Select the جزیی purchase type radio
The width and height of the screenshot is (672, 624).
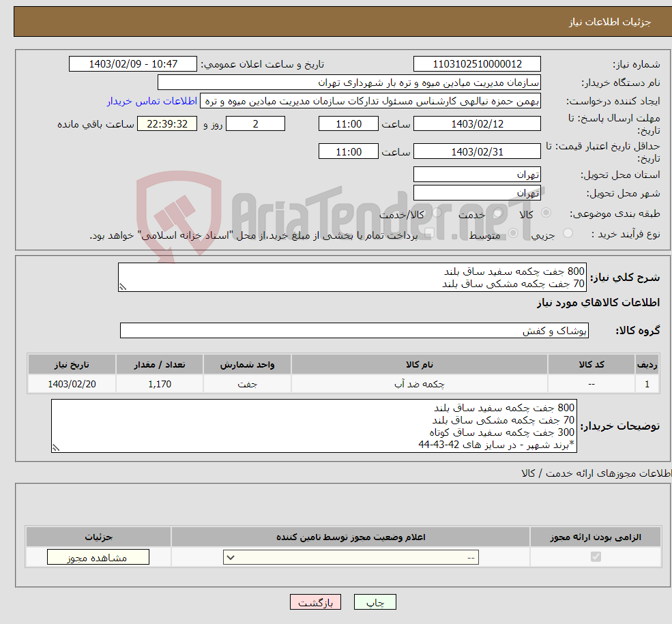[568, 233]
